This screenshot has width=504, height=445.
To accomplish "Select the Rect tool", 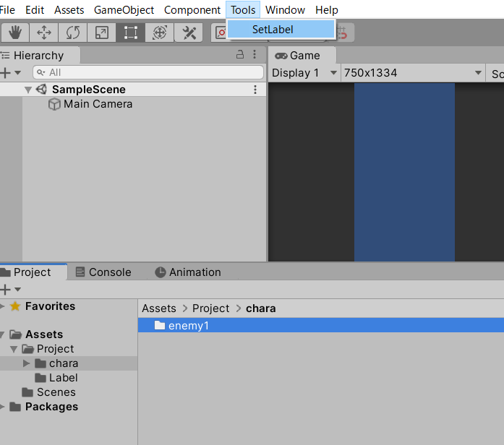I will click(x=130, y=33).
